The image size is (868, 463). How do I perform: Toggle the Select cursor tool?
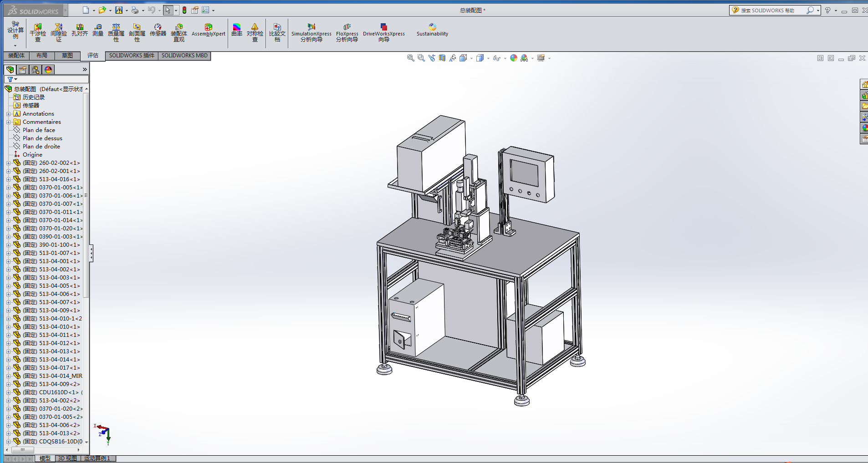coord(168,10)
